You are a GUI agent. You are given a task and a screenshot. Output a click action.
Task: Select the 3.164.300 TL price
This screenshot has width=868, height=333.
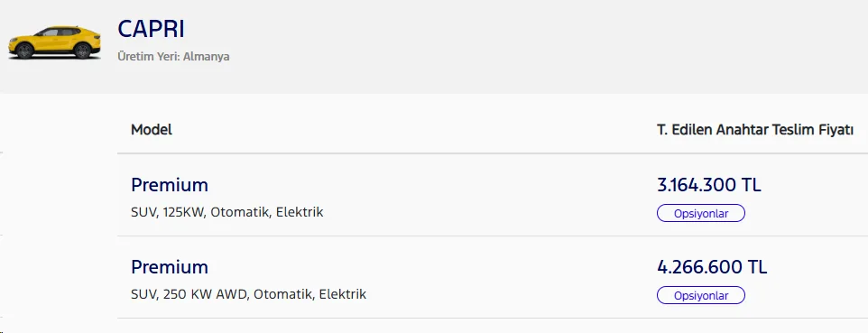709,185
